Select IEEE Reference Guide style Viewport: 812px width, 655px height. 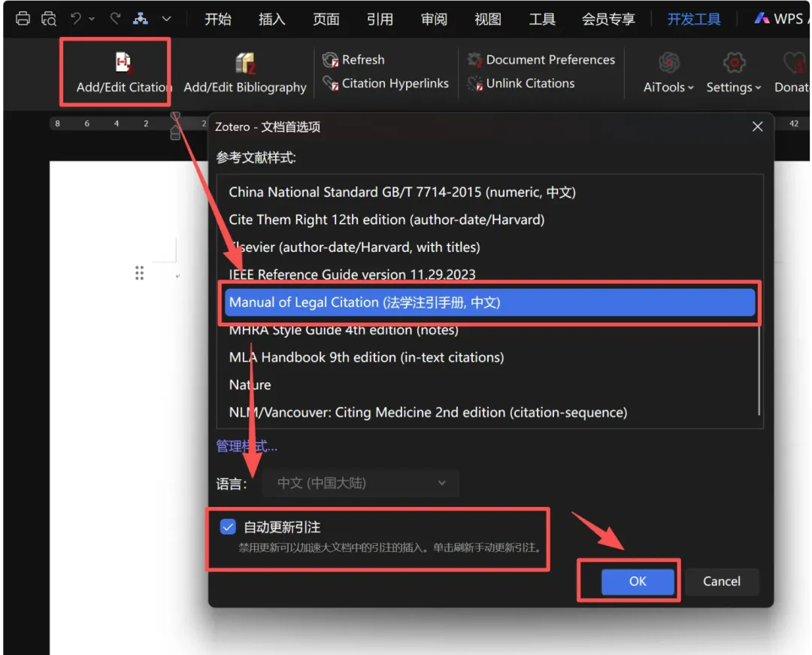(489, 274)
